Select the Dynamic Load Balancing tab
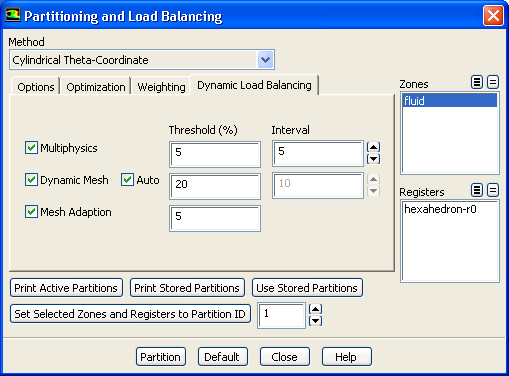This screenshot has width=509, height=376. tap(254, 85)
